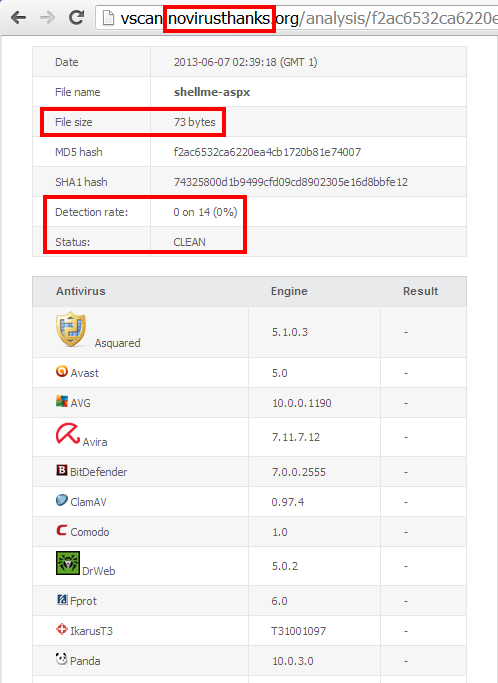Select the SHA1 hash value 74325800d1b9499cfd09cd8902305e16d8bbfe12

(291, 182)
